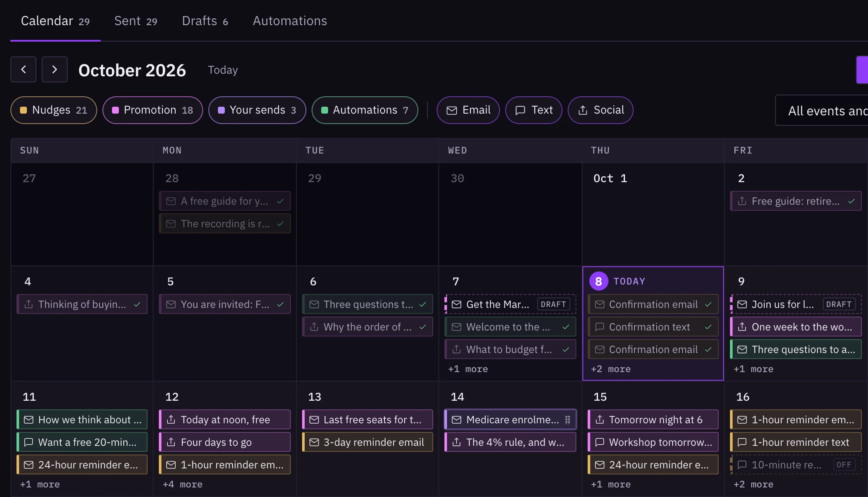
Task: Open the Four days to go post
Action: tap(225, 442)
